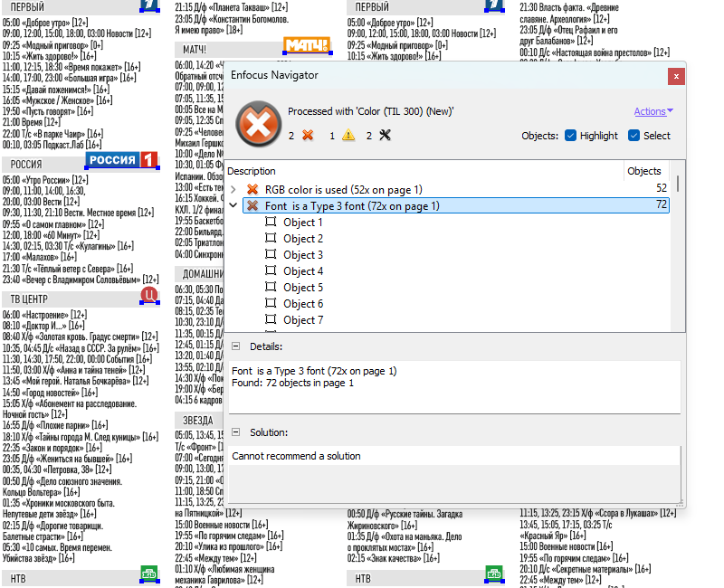The height and width of the screenshot is (588, 724).
Task: Click the error icon on RGB color row
Action: [252, 189]
